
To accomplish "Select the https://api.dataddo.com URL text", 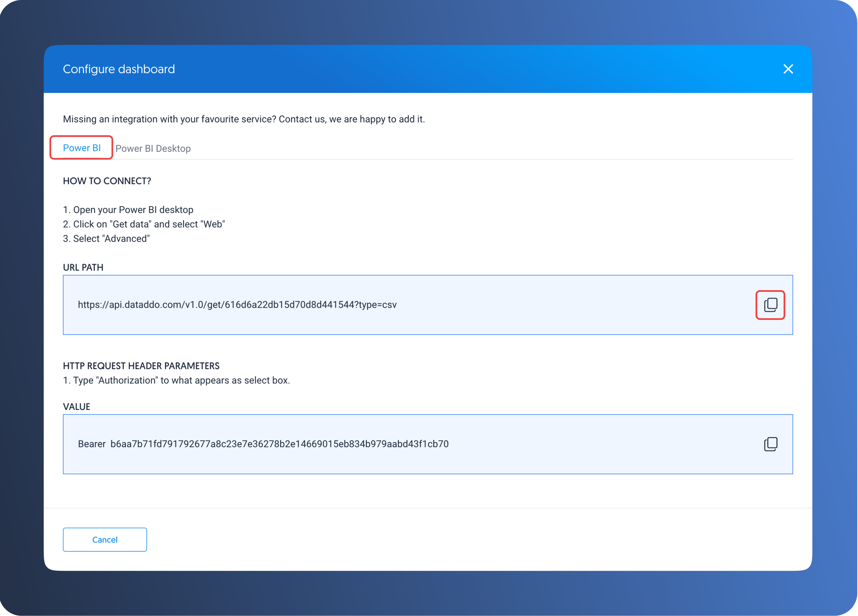I will click(x=237, y=305).
